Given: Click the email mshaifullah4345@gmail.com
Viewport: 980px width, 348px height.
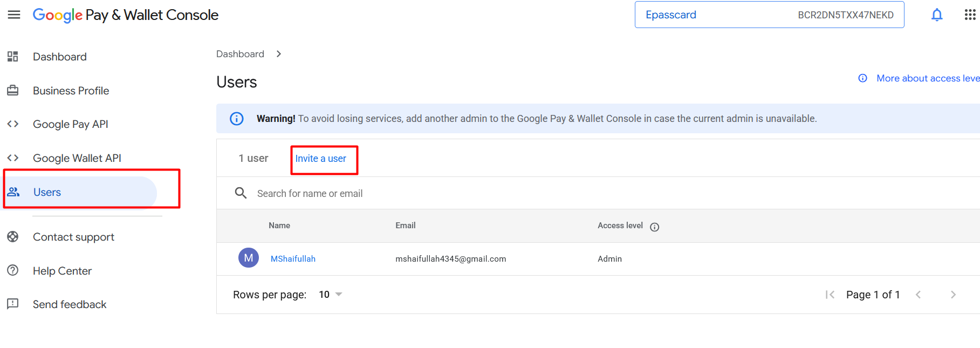Looking at the screenshot, I should pos(451,259).
